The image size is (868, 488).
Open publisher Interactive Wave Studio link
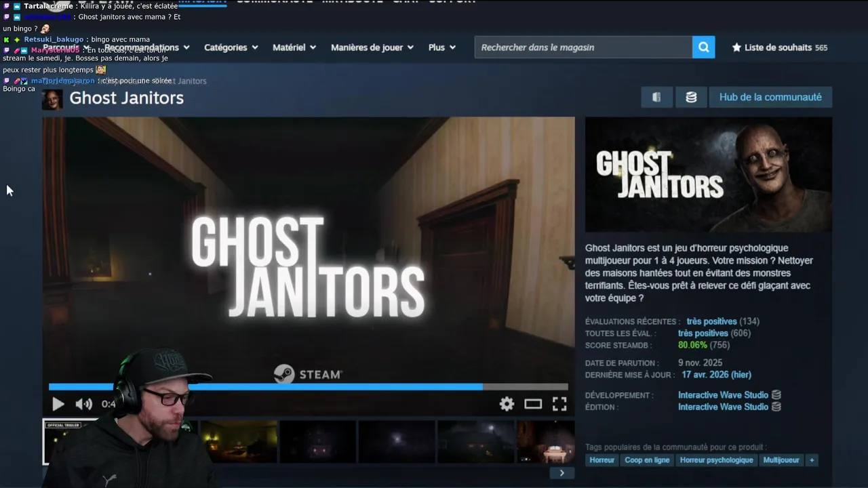point(723,407)
